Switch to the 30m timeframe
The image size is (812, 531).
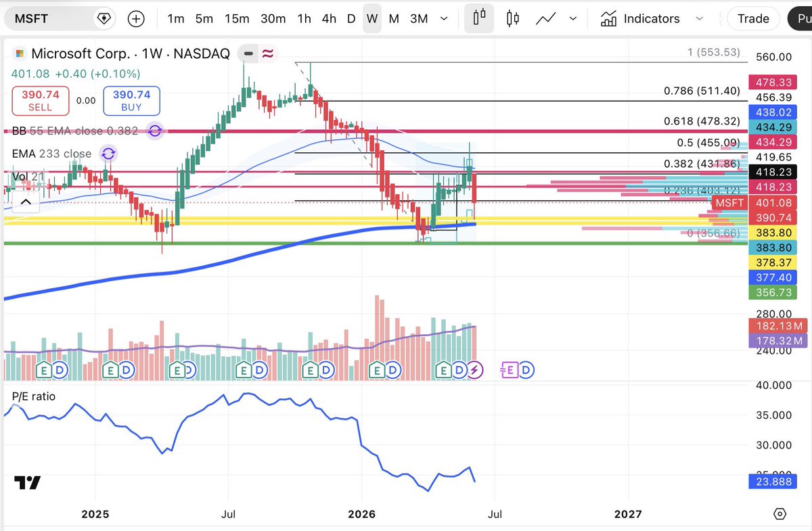[x=273, y=18]
